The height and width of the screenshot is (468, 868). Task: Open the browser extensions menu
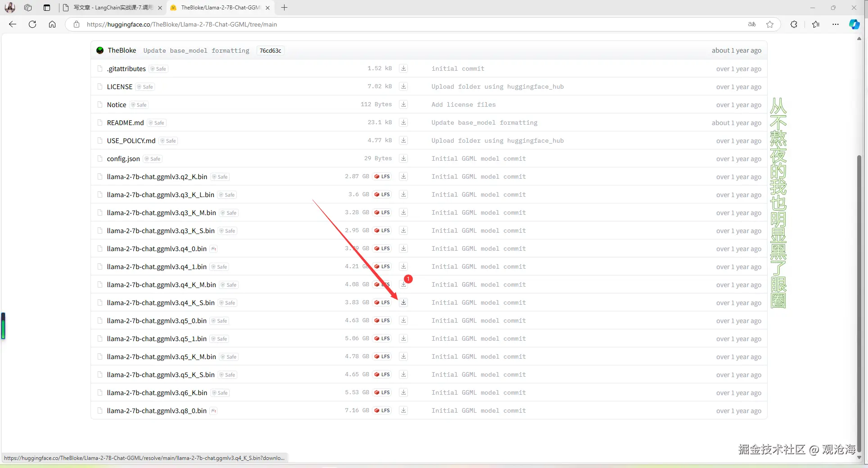pos(794,24)
